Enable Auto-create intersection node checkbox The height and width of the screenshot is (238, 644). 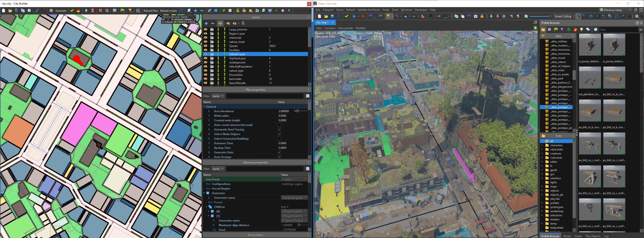pyautogui.click(x=279, y=125)
